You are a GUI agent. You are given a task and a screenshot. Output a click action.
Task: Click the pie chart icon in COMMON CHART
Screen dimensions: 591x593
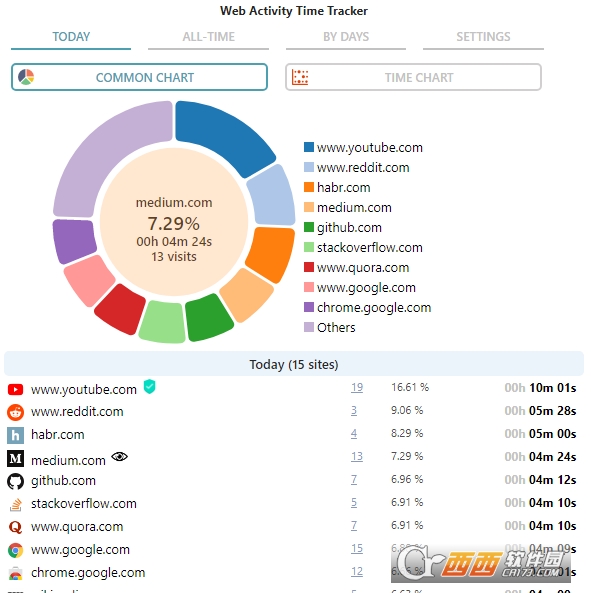click(26, 77)
